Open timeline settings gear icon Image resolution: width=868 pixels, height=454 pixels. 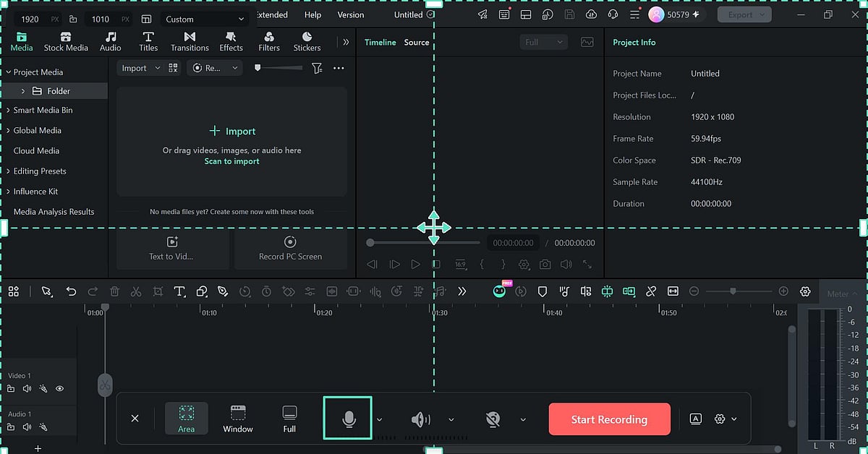pyautogui.click(x=805, y=291)
